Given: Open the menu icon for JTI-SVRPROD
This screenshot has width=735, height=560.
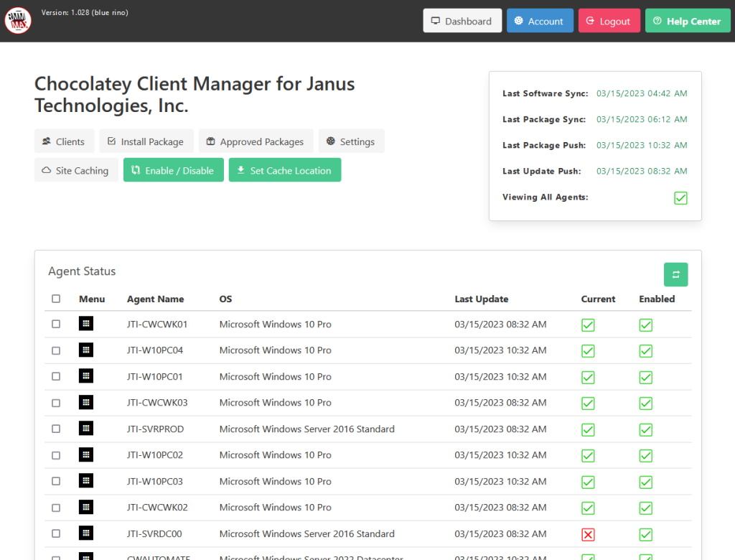Looking at the screenshot, I should tap(86, 428).
